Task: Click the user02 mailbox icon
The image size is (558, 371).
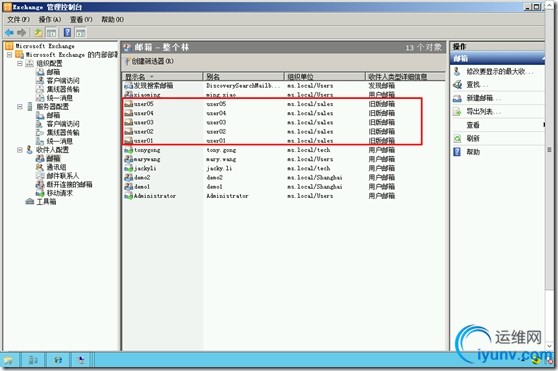Action: click(x=128, y=132)
